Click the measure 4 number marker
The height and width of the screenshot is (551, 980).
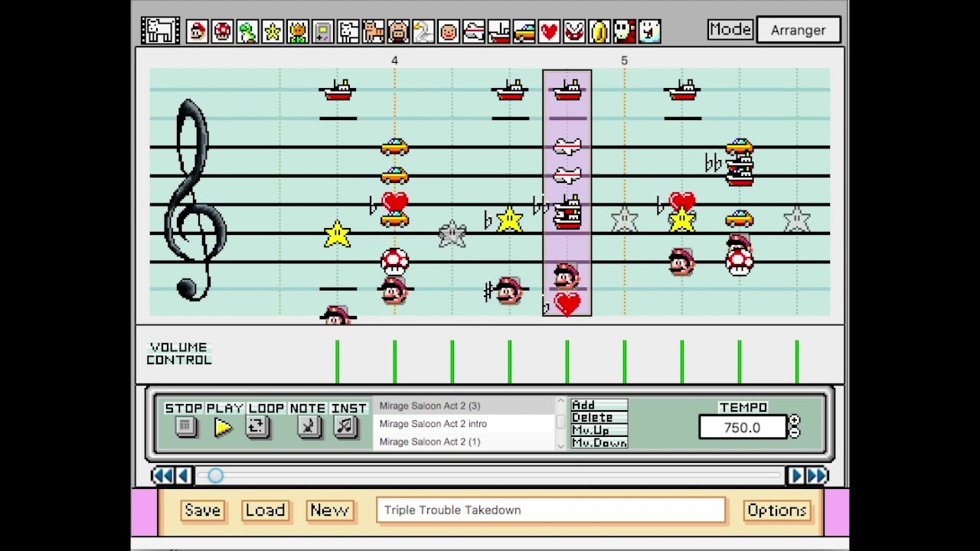tap(394, 60)
